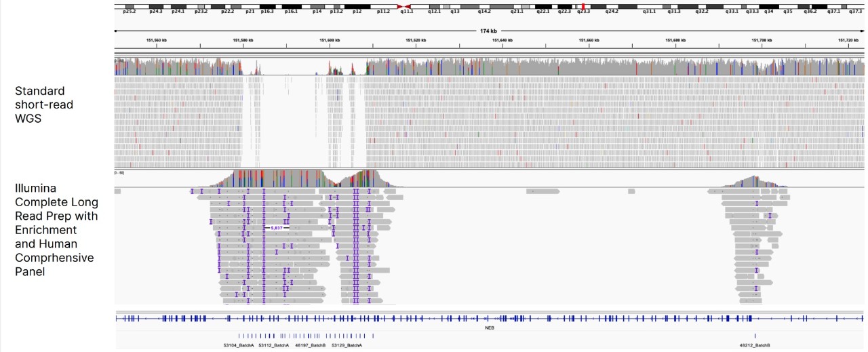Click the 48212_BatchB sample label
This screenshot has width=868, height=352.
click(755, 345)
